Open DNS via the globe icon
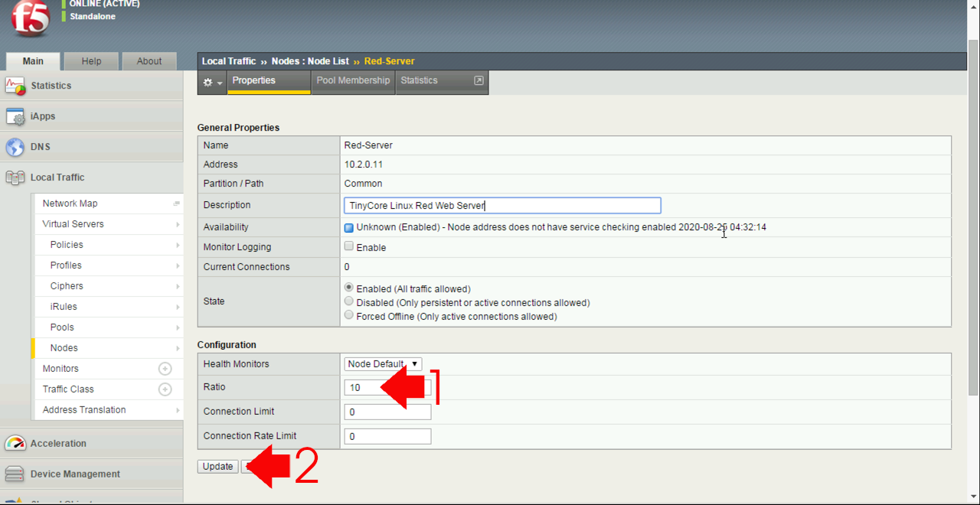Viewport: 980px width, 505px height. pyautogui.click(x=15, y=146)
